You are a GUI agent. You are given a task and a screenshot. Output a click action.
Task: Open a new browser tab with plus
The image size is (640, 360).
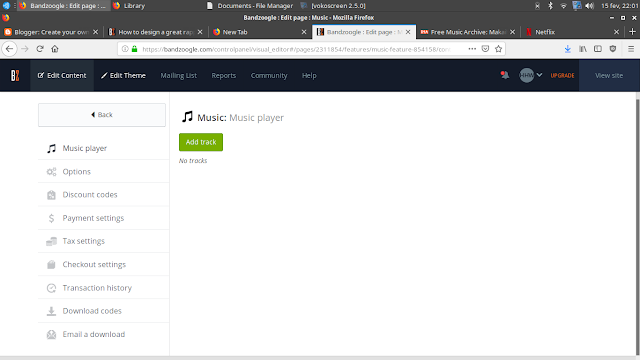click(632, 32)
